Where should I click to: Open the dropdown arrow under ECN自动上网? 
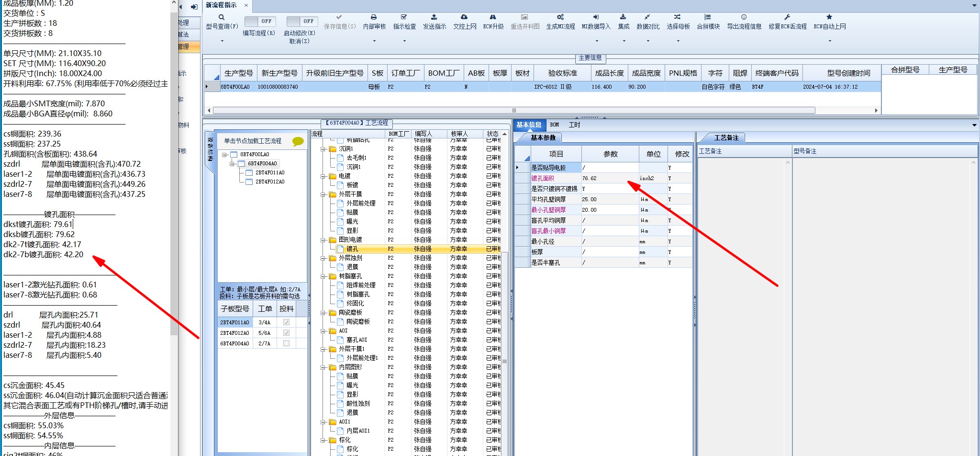click(829, 41)
